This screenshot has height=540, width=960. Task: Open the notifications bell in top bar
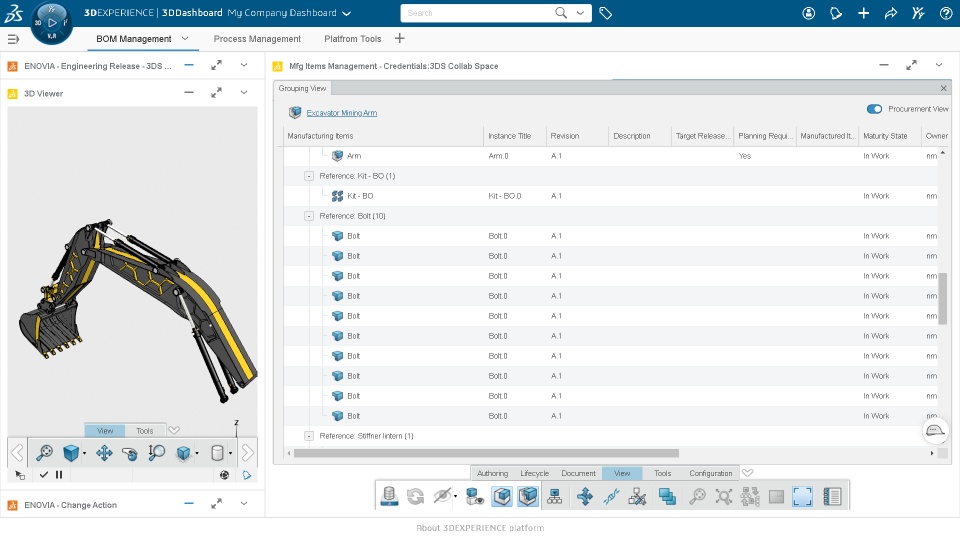[x=836, y=13]
